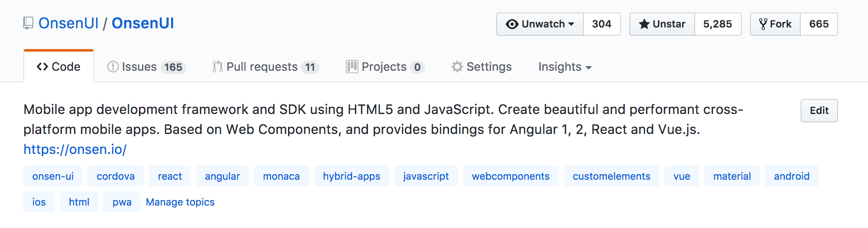Open the hybrid-apps topic tag
The width and height of the screenshot is (868, 228).
tap(352, 176)
